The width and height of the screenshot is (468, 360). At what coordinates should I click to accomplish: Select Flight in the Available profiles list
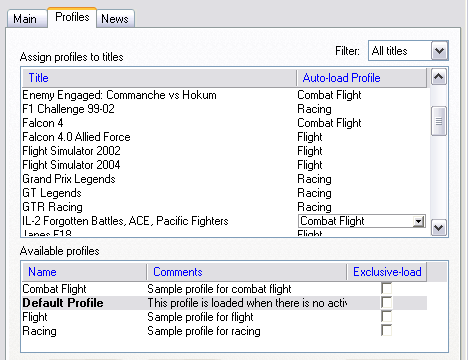click(35, 317)
